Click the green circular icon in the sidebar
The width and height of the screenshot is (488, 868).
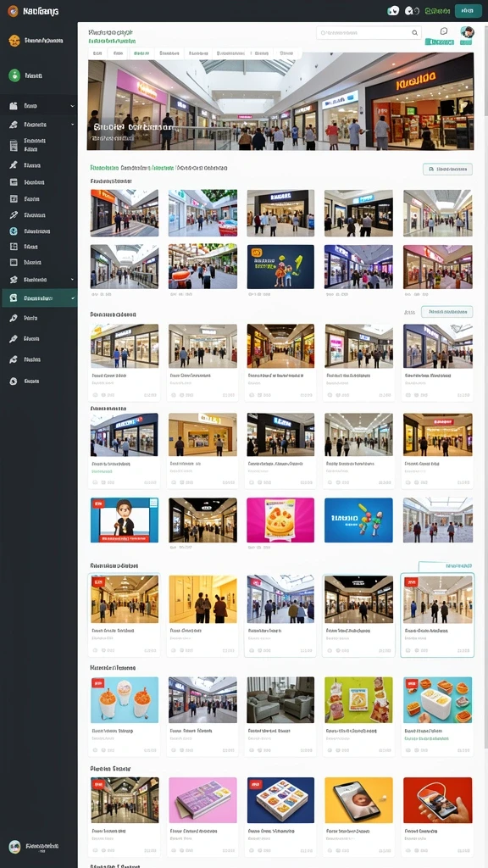(x=14, y=75)
